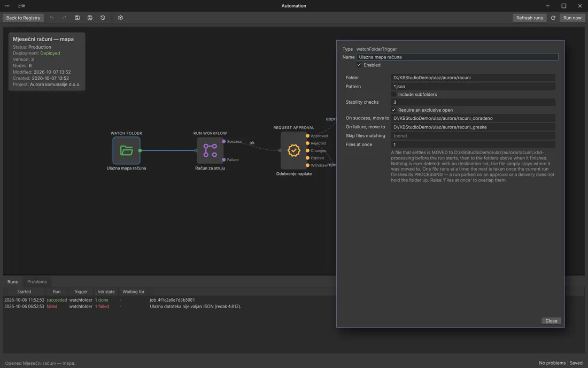Image resolution: width=588 pixels, height=368 pixels.
Task: Click the undo arrow in the toolbar
Action: (52, 18)
